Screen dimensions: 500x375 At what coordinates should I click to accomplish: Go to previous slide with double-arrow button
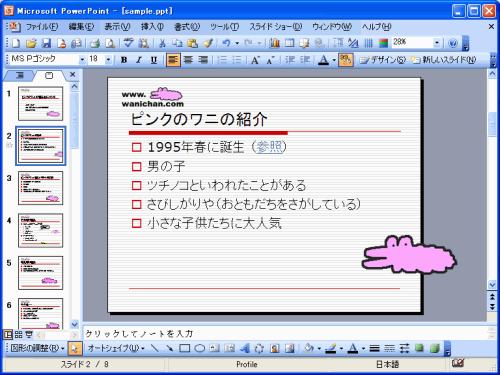492,296
